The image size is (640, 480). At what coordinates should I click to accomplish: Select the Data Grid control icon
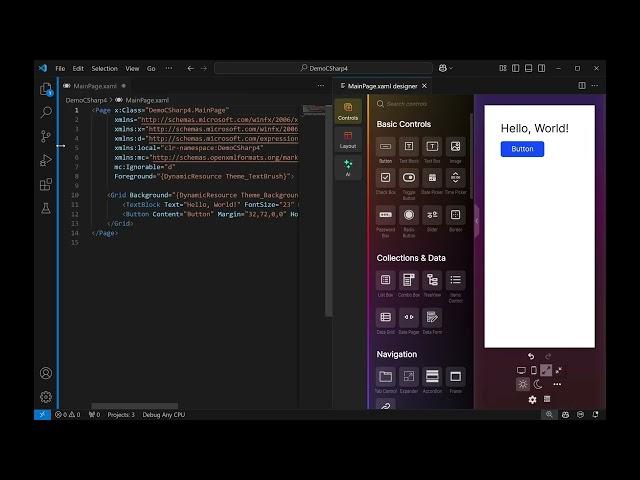(385, 318)
